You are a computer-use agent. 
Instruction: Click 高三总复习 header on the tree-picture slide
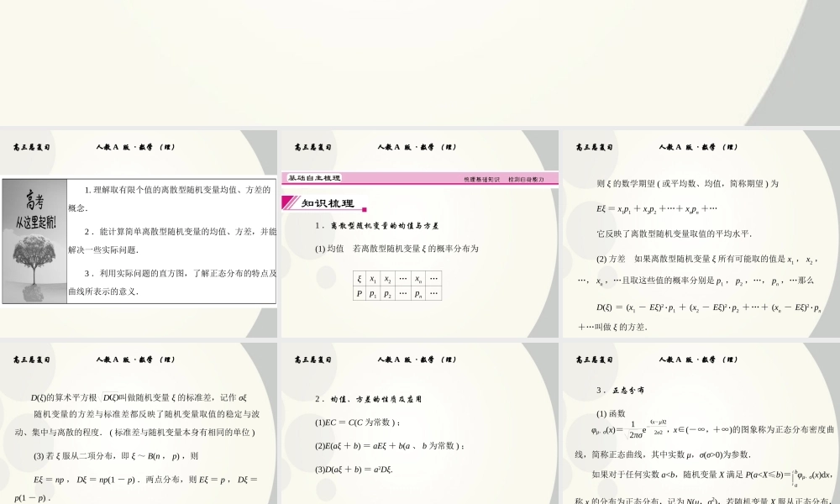[x=32, y=147]
